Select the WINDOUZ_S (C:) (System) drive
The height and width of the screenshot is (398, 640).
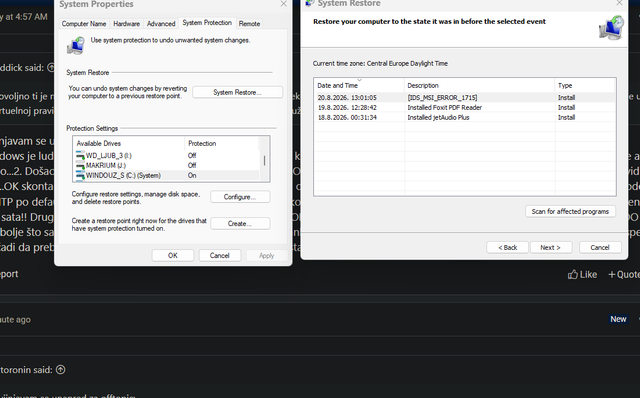167,175
